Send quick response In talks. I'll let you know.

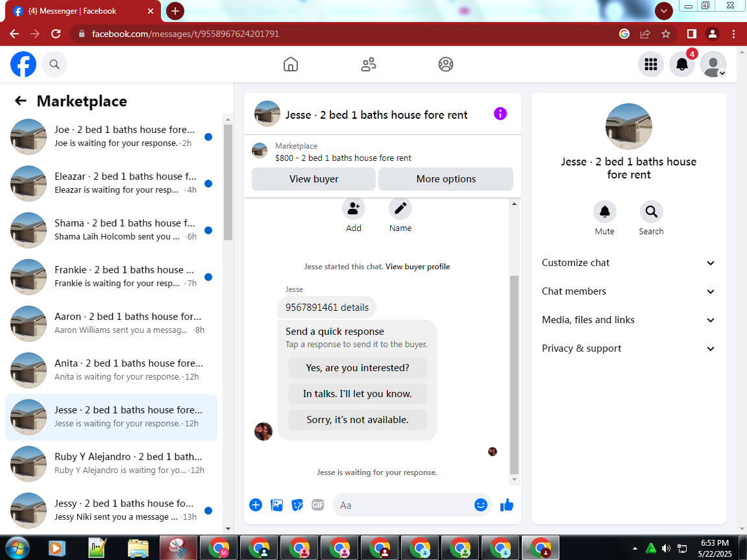click(358, 394)
